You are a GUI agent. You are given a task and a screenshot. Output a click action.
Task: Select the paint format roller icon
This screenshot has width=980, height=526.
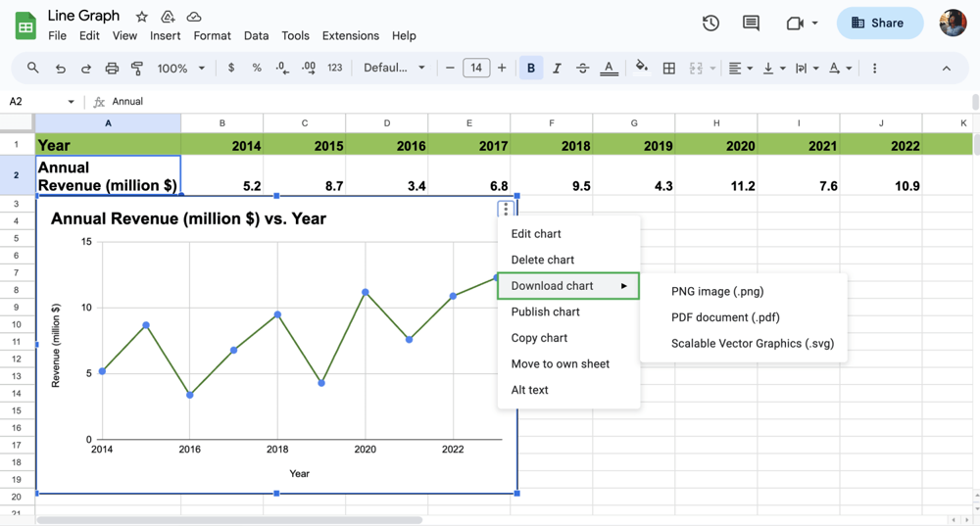tap(137, 69)
